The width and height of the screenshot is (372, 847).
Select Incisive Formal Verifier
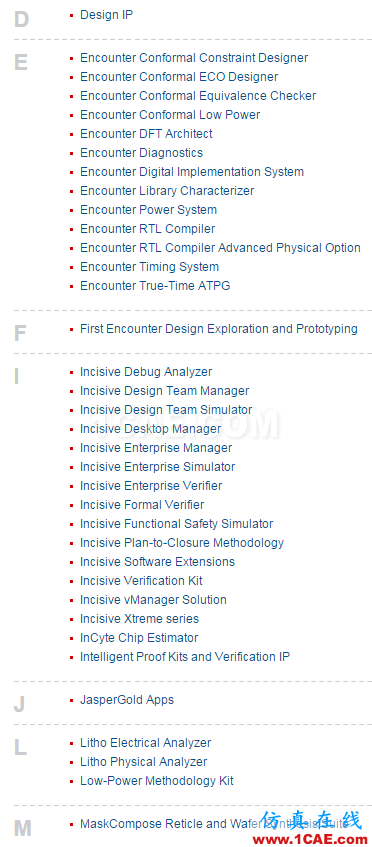tap(143, 505)
